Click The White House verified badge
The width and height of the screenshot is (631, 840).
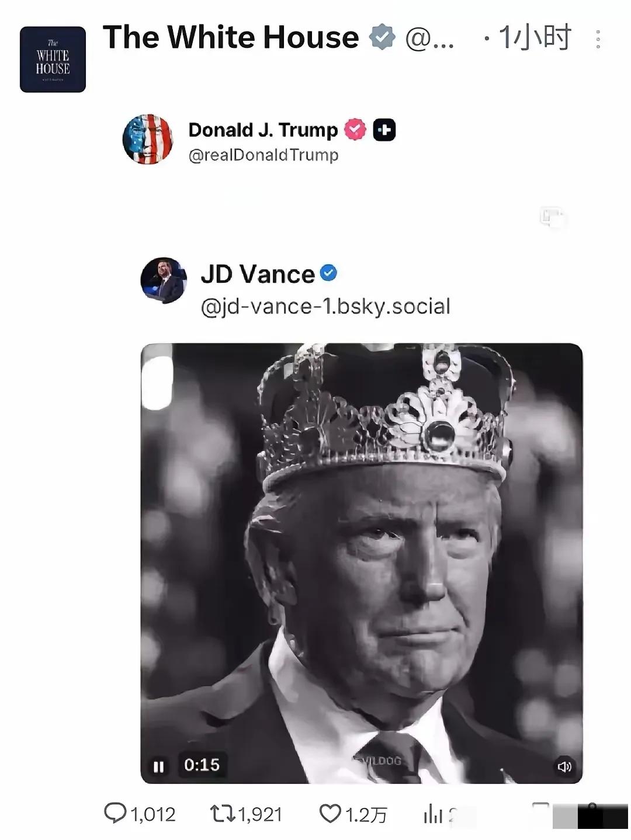pyautogui.click(x=382, y=37)
